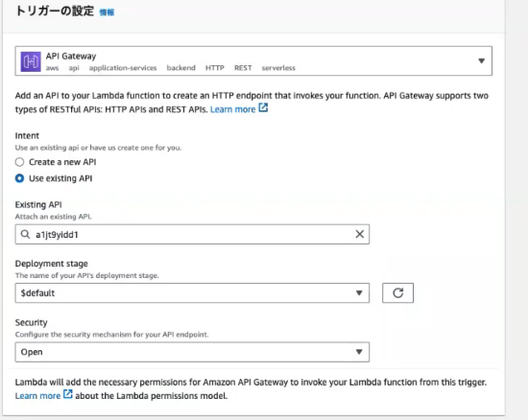
Task: Click external link icon beside first Learn more
Action: pos(263,108)
